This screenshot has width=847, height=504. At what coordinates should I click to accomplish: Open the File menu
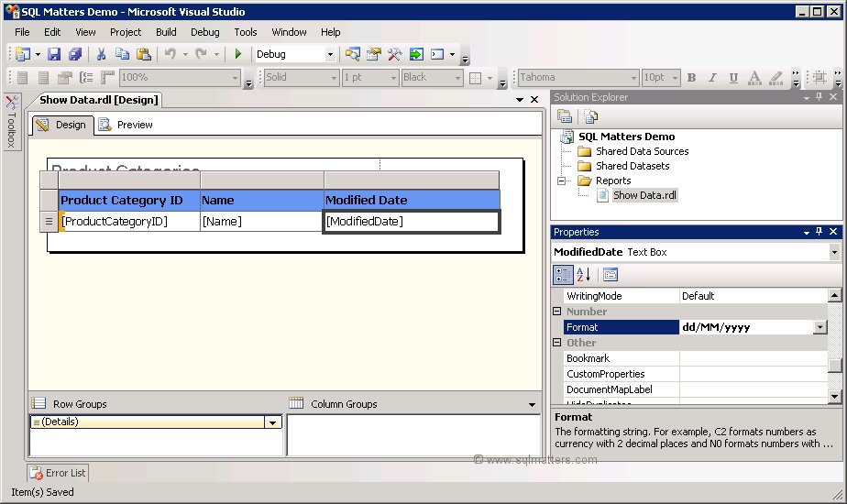[x=22, y=32]
